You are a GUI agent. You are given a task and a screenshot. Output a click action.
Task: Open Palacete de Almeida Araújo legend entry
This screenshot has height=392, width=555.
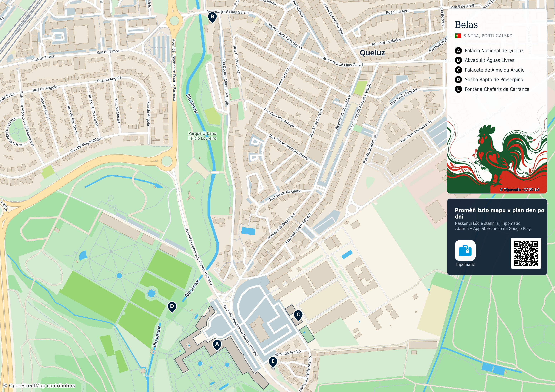(494, 70)
